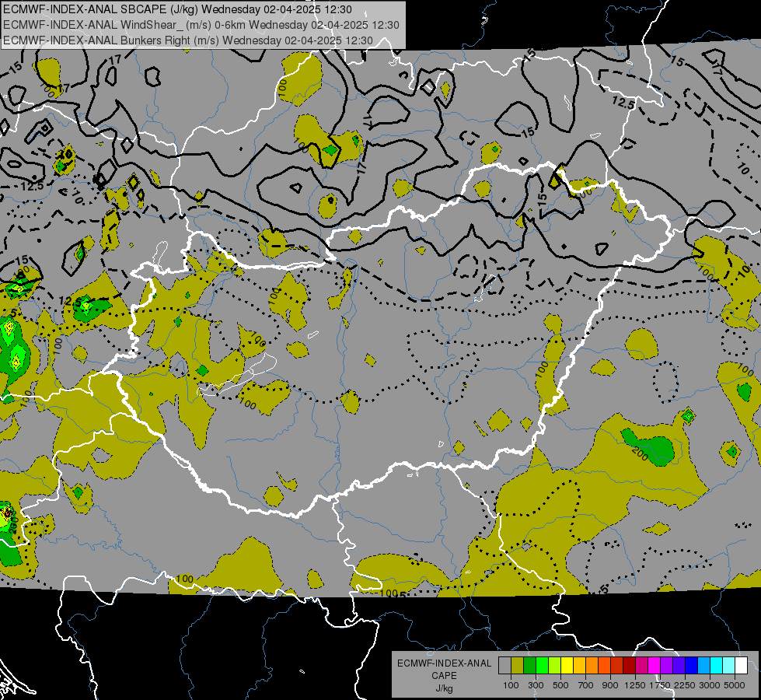Click the pure blue legend swatch
The image size is (761, 700).
click(x=692, y=666)
